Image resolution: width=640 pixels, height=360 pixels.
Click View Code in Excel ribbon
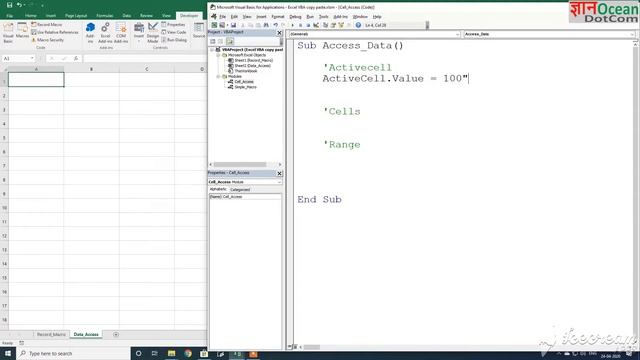click(x=174, y=32)
